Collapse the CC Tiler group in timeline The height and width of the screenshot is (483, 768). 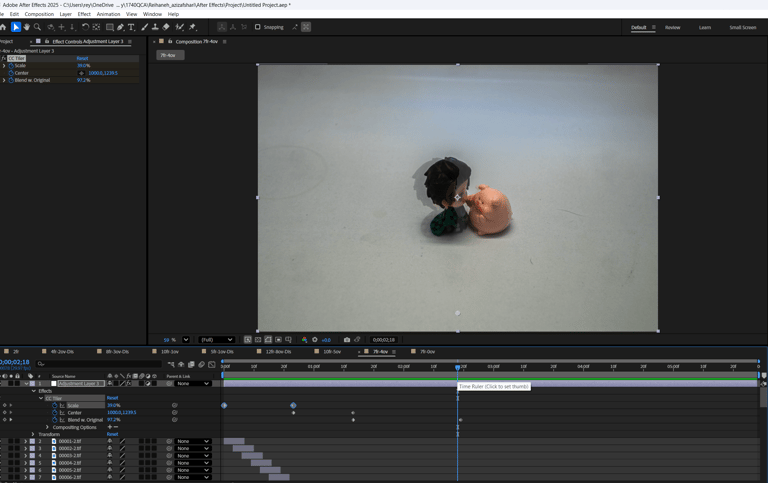[41, 398]
